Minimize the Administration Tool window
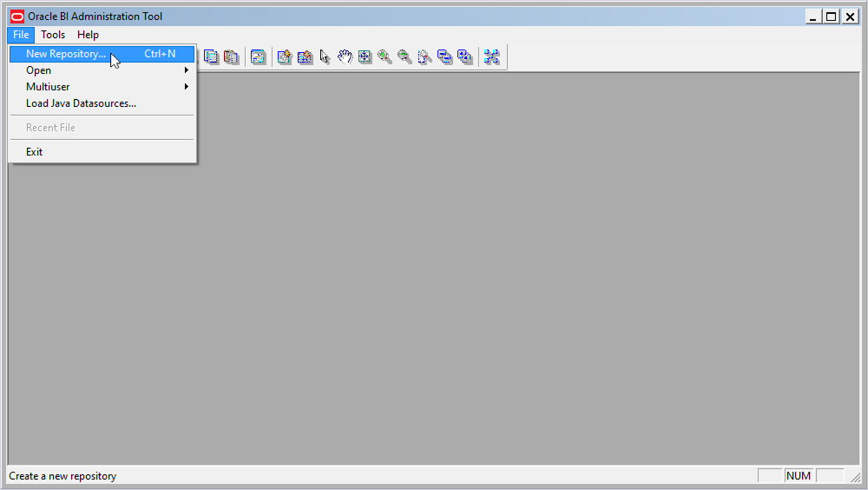The image size is (868, 490). (x=812, y=17)
